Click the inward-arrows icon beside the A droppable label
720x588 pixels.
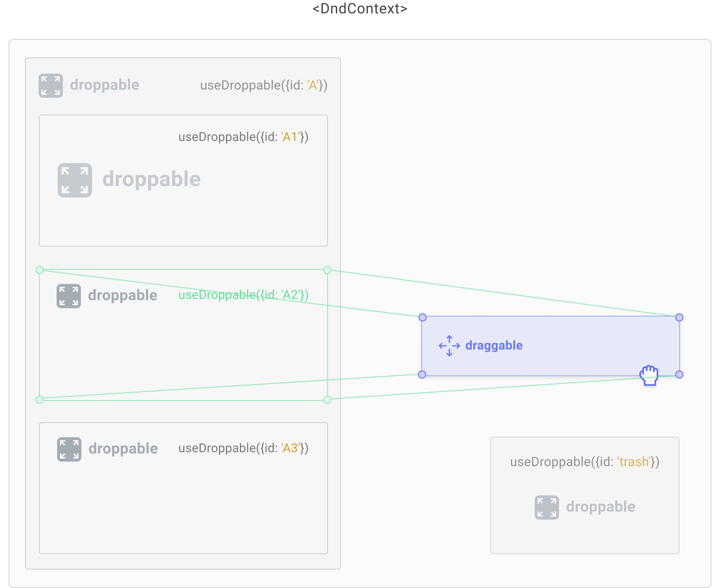coord(51,85)
